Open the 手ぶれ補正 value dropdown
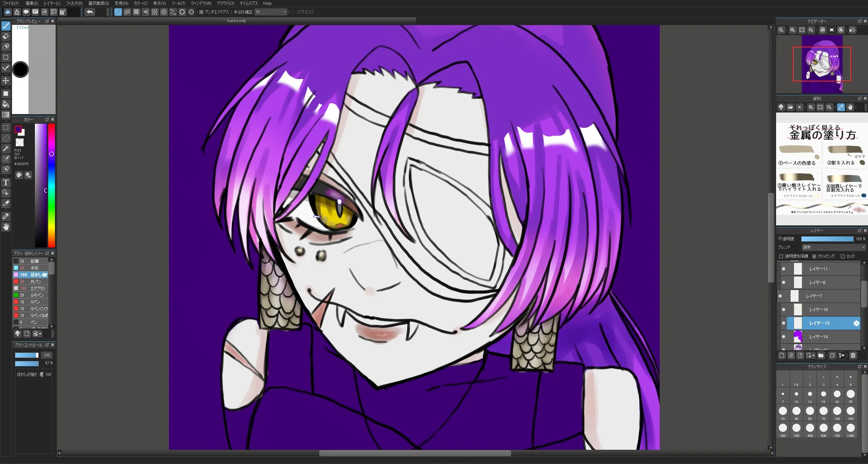The width and height of the screenshot is (868, 464). pos(285,12)
